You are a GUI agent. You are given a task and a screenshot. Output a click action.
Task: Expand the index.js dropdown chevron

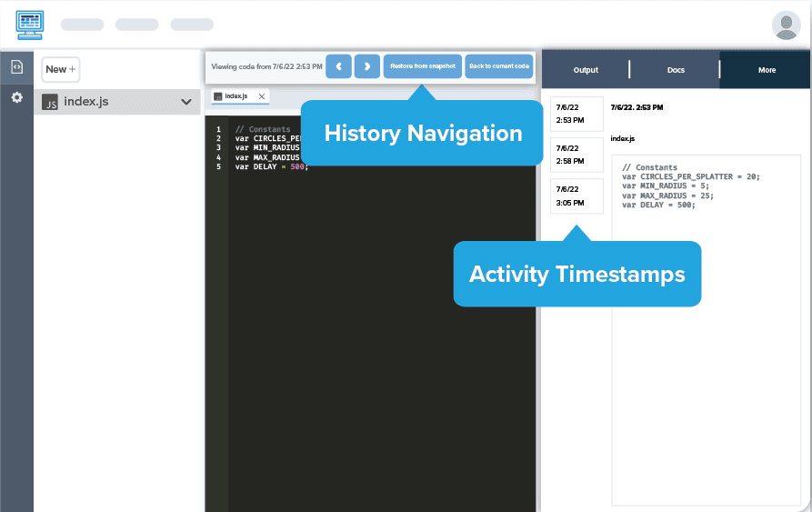click(x=186, y=102)
